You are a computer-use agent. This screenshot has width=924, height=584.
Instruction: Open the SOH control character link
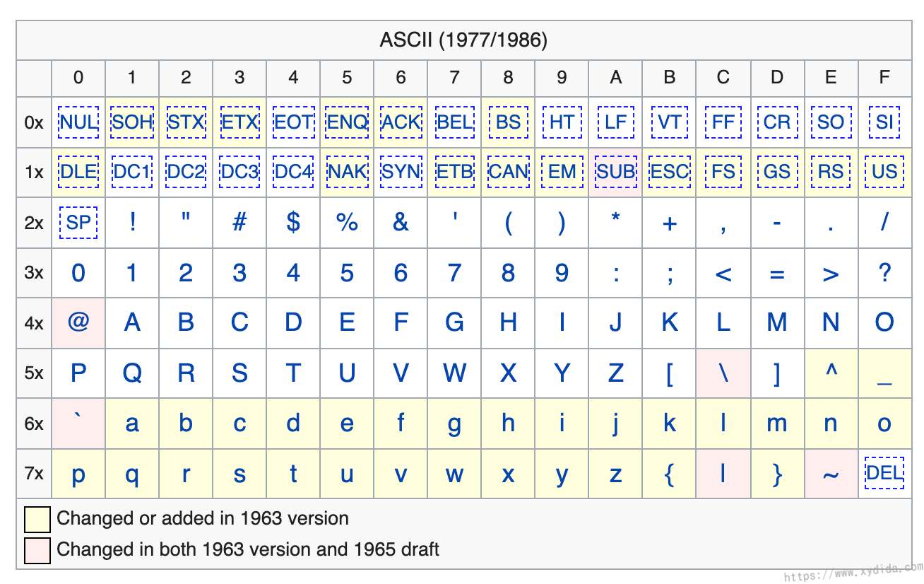point(132,122)
